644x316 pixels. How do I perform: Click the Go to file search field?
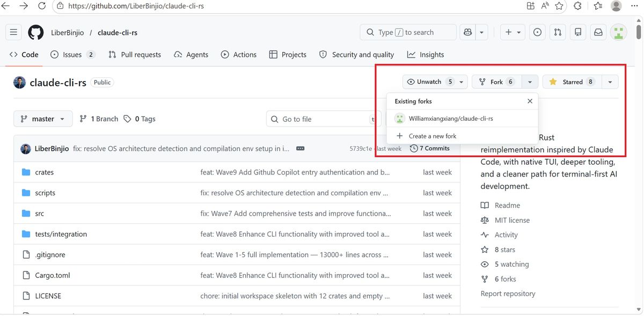click(x=322, y=119)
